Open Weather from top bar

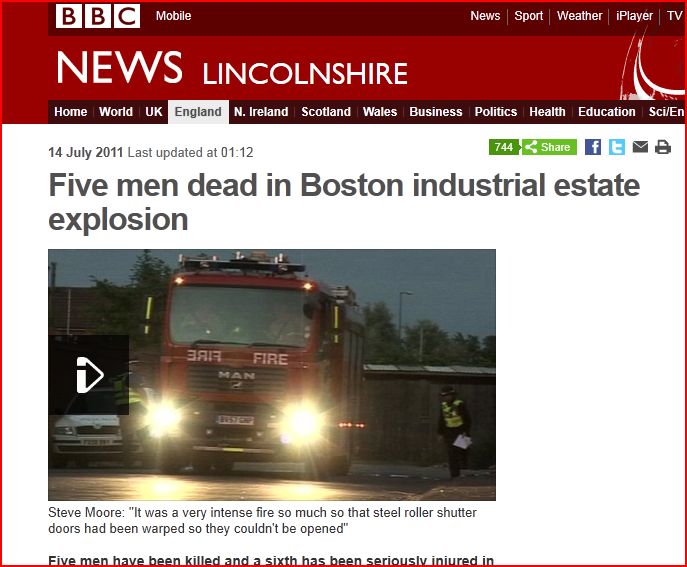coord(579,16)
